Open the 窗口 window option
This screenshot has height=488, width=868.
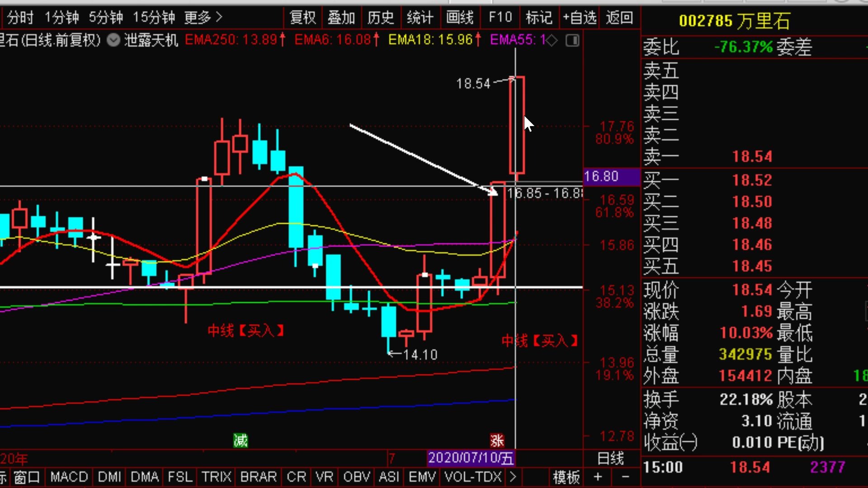tap(26, 477)
